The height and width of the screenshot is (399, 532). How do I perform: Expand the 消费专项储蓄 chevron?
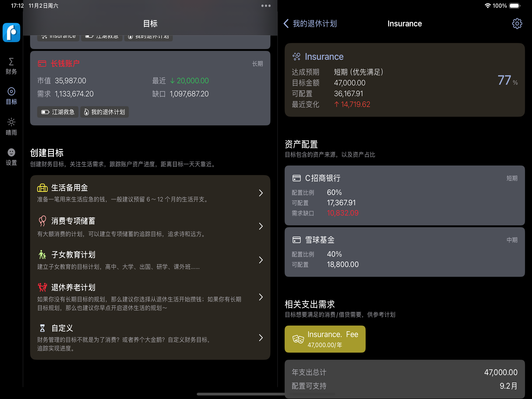point(261,226)
